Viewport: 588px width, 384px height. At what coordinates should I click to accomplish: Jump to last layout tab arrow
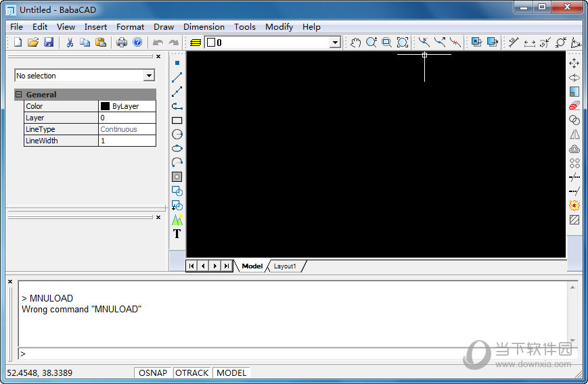pyautogui.click(x=226, y=266)
